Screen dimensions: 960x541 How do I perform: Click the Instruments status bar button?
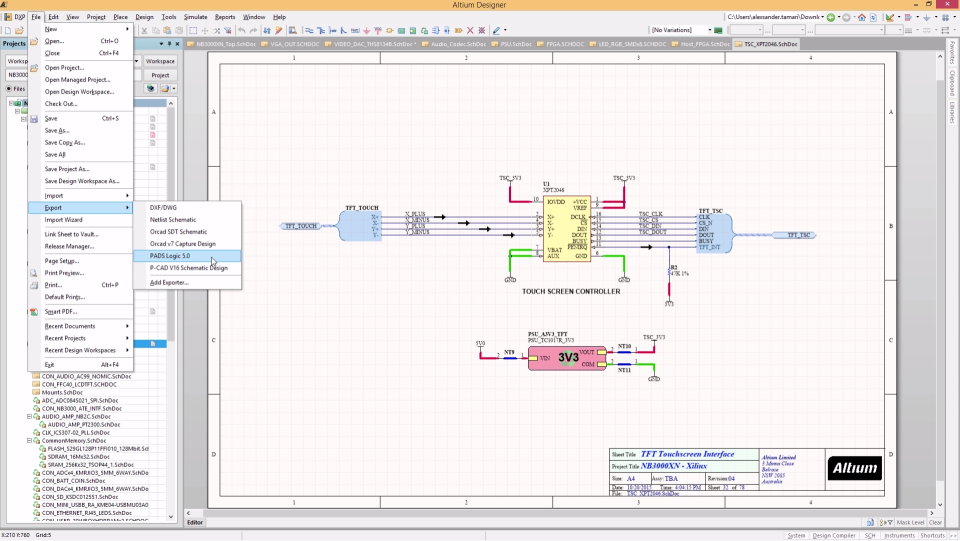pos(899,535)
